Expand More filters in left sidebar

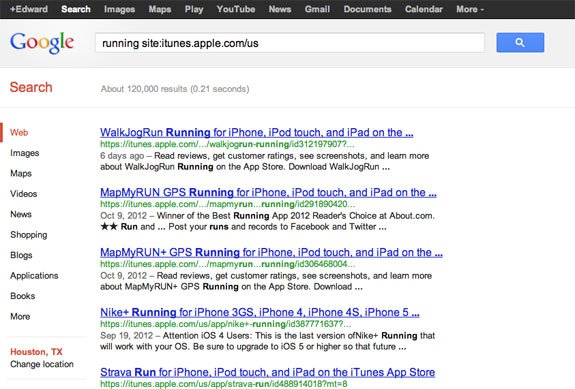pos(20,316)
